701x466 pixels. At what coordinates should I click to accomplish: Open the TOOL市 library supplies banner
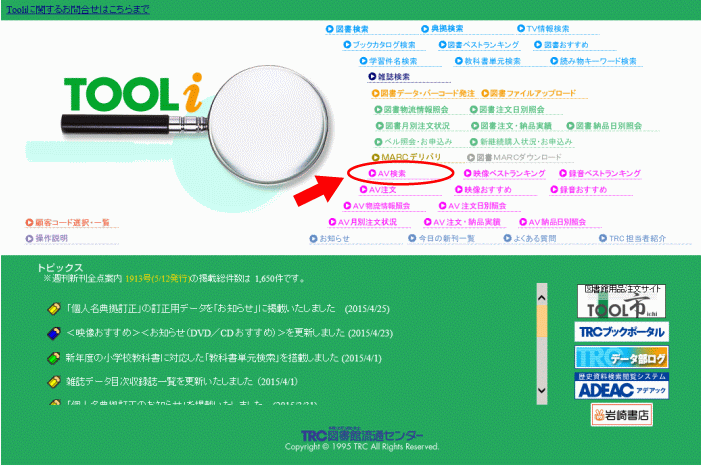coord(621,301)
